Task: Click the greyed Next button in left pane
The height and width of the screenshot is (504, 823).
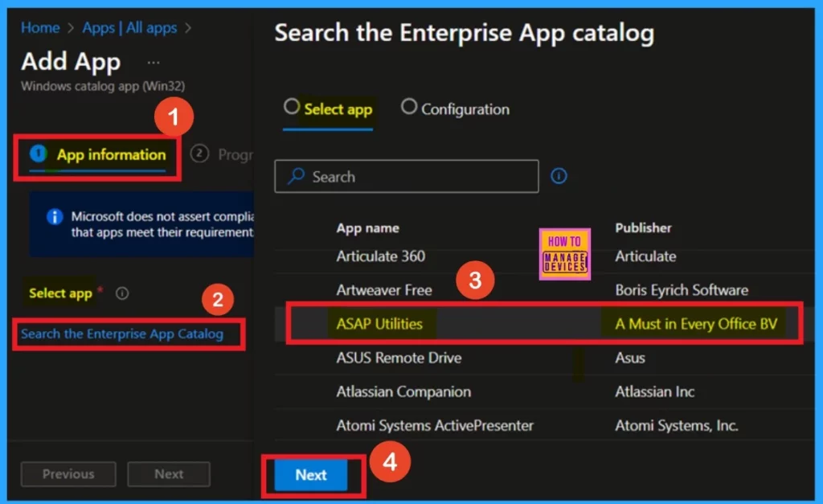Action: pos(169,474)
